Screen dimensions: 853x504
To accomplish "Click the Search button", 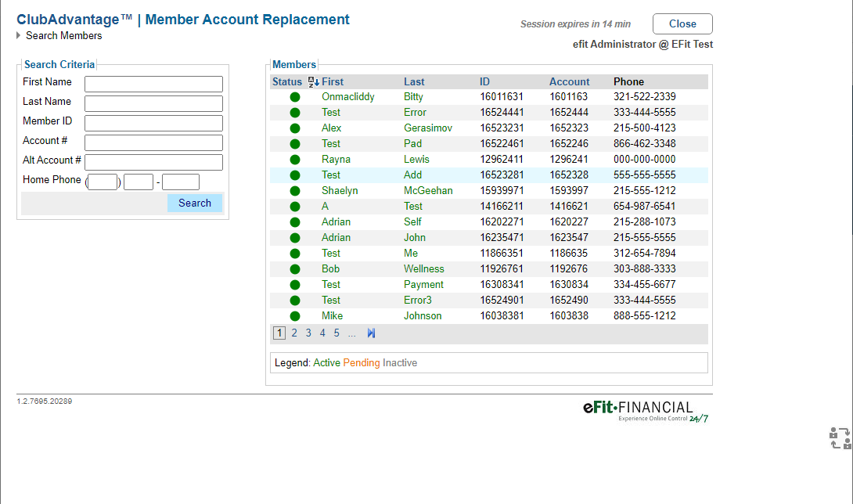I will tap(195, 203).
